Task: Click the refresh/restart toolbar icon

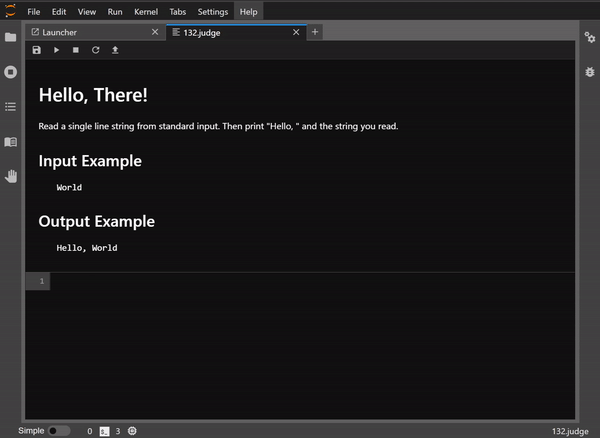Action: [95, 50]
